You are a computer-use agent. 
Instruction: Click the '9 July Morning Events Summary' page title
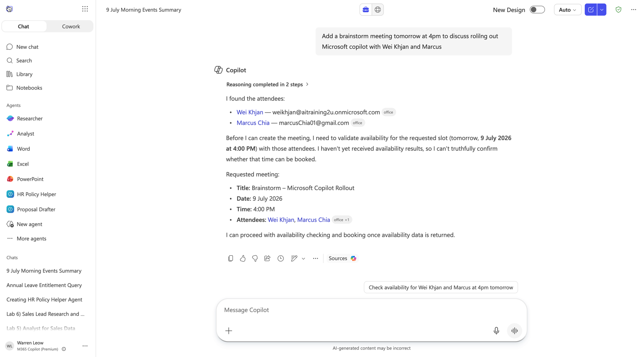click(144, 10)
